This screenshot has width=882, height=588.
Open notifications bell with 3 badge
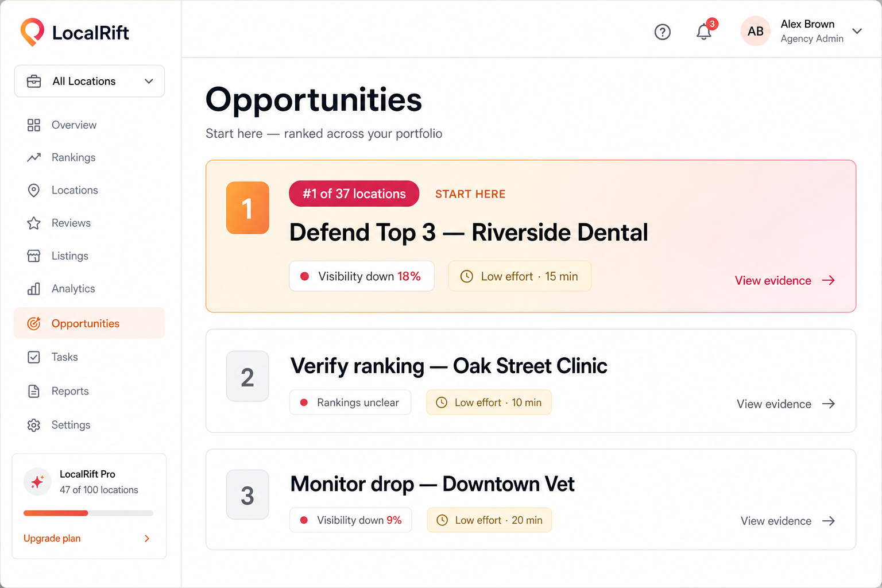point(705,30)
